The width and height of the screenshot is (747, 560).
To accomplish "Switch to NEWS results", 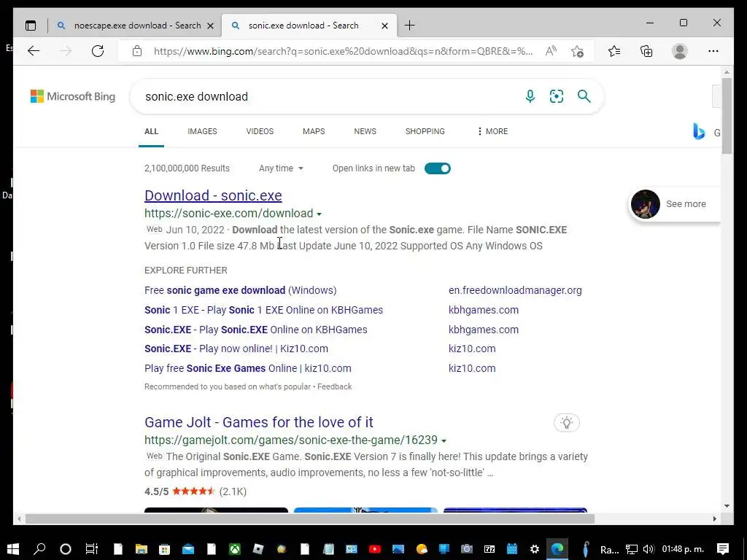I will [x=365, y=131].
